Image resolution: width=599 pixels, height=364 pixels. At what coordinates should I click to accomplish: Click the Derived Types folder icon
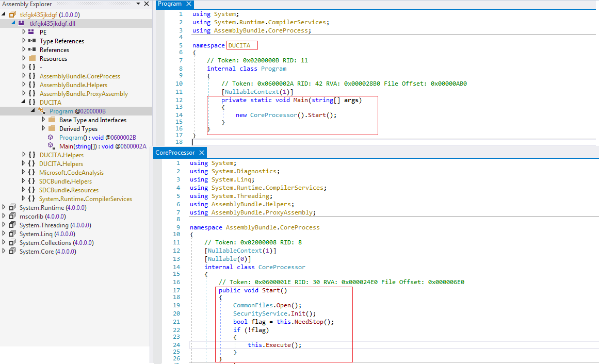[52, 129]
